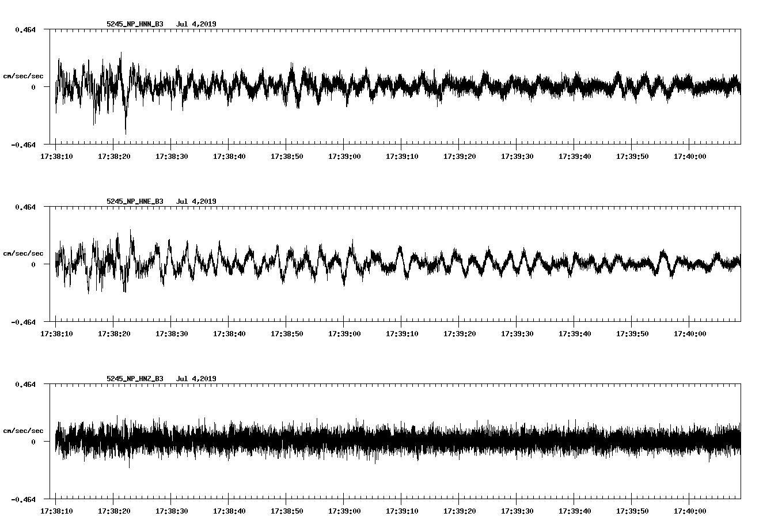The image size is (782, 532).
Task: Select 17:38:40 time label under HNN plot
Action: point(229,156)
